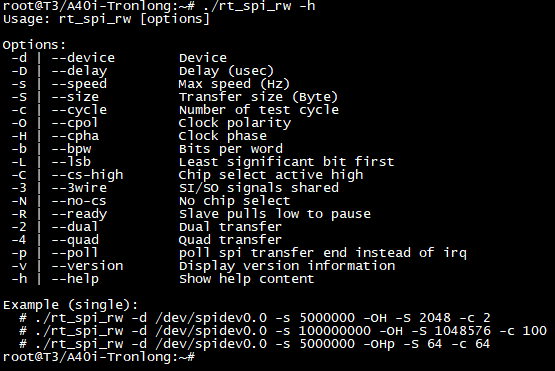
Task: Click the 'Example (single):' heading
Action: pyautogui.click(x=70, y=305)
